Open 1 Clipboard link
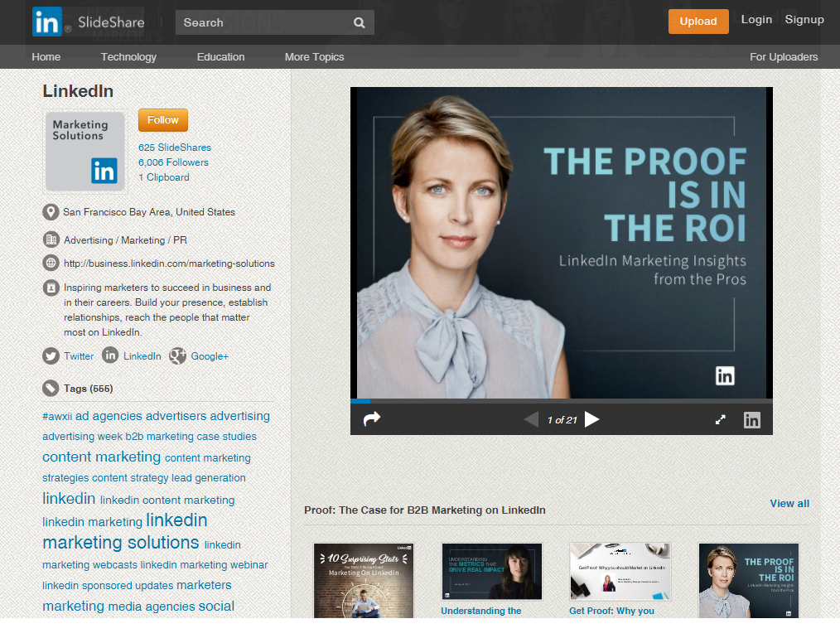Viewport: 840px width, 643px height. pos(164,177)
